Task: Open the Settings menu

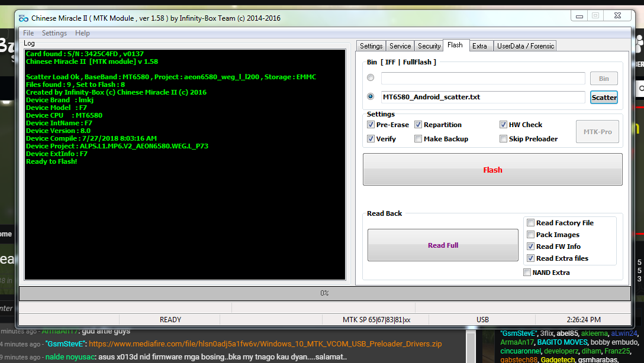Action: (54, 33)
